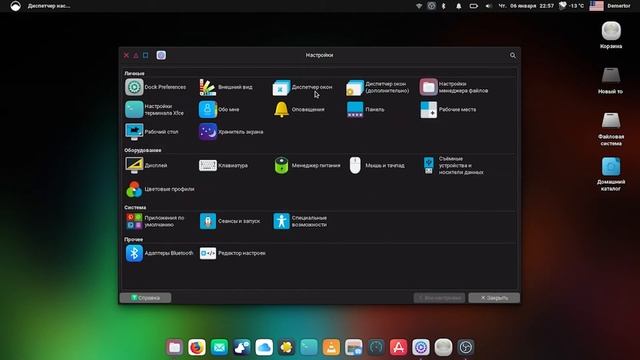Image resolution: width=640 pixels, height=360 pixels.
Task: Open the Dementor user menu
Action: (x=619, y=6)
